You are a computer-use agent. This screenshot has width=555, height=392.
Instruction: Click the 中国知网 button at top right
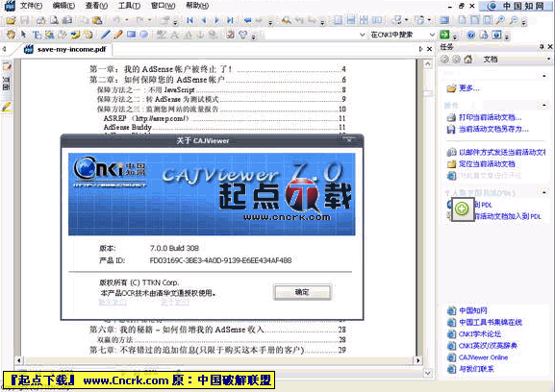(x=517, y=6)
